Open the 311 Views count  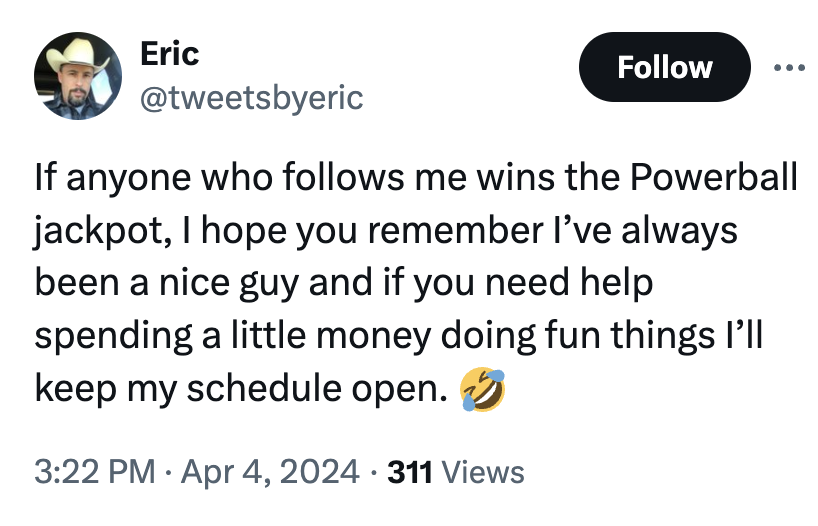click(455, 471)
